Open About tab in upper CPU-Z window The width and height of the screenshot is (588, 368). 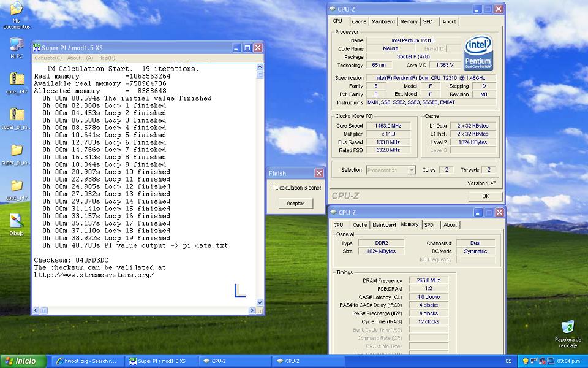coord(449,22)
